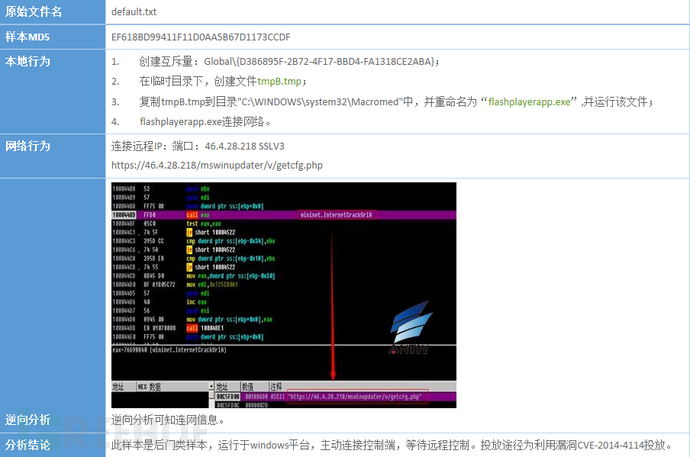The image size is (690, 457).
Task: Click the 网络行为 header cell
Action: click(52, 156)
